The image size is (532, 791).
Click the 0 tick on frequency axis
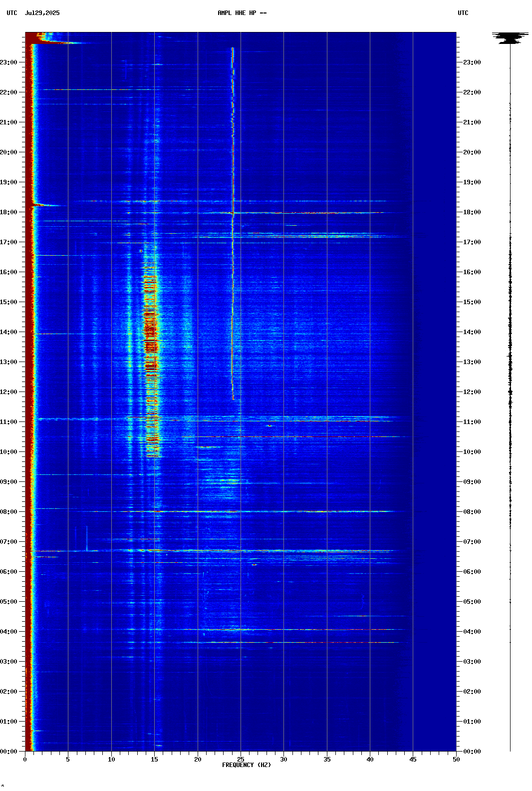25,760
